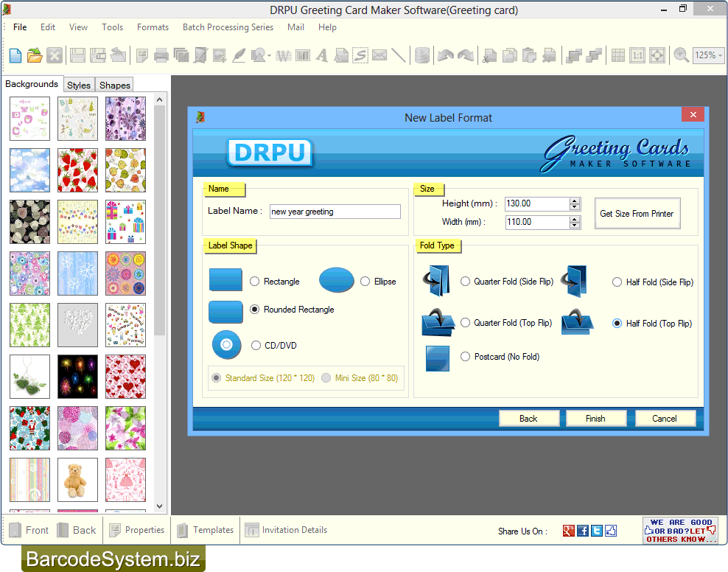Click the signature S icon in the toolbar
728x572 pixels.
360,56
